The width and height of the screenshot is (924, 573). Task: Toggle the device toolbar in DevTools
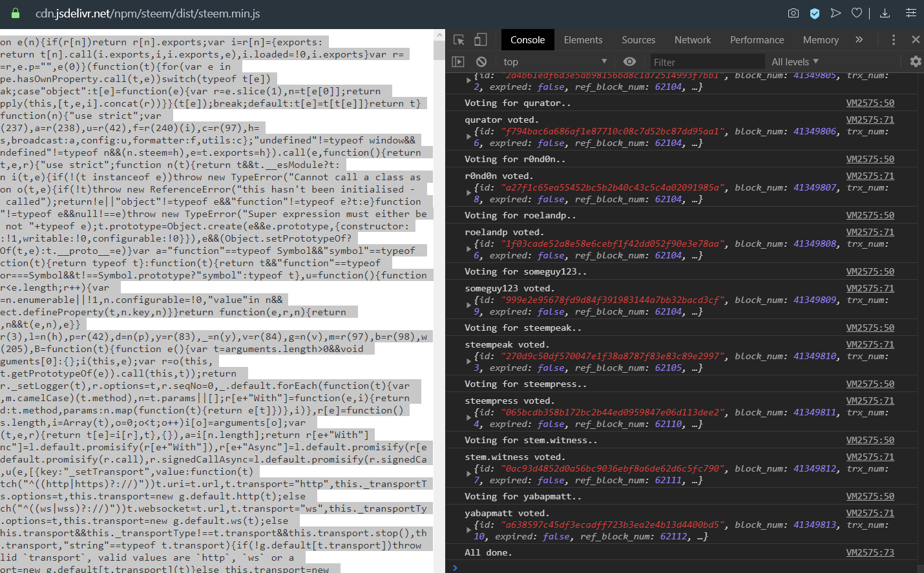coord(480,40)
